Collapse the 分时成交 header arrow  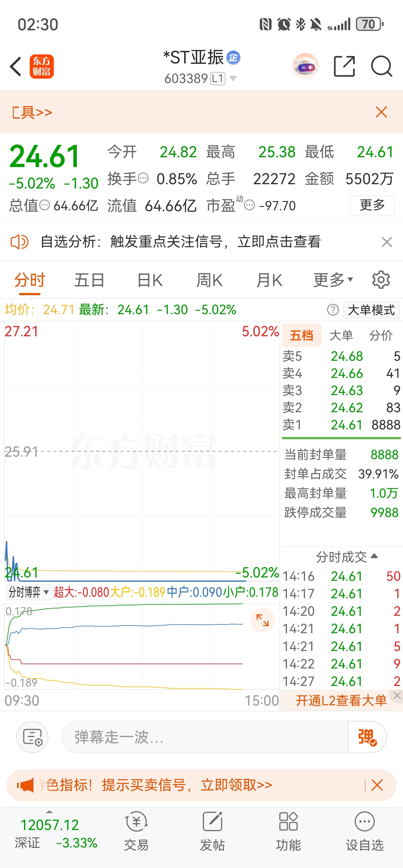point(374,556)
